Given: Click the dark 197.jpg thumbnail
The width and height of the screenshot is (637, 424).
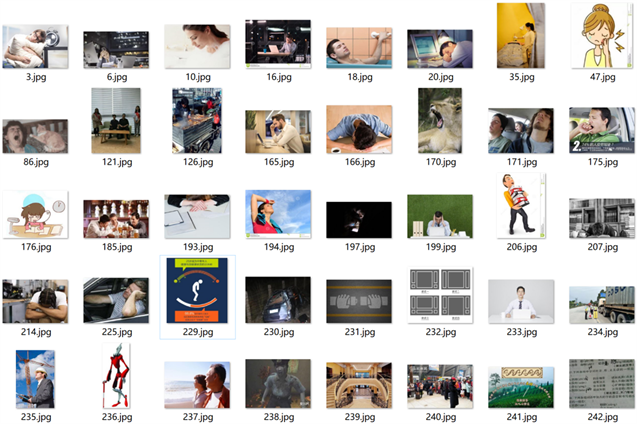Looking at the screenshot, I should pos(359,220).
